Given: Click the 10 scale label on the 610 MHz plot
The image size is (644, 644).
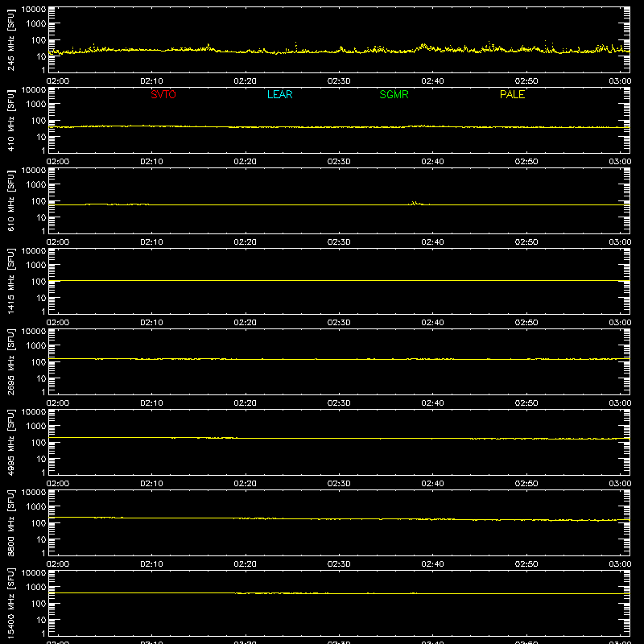Looking at the screenshot, I should coord(41,217).
